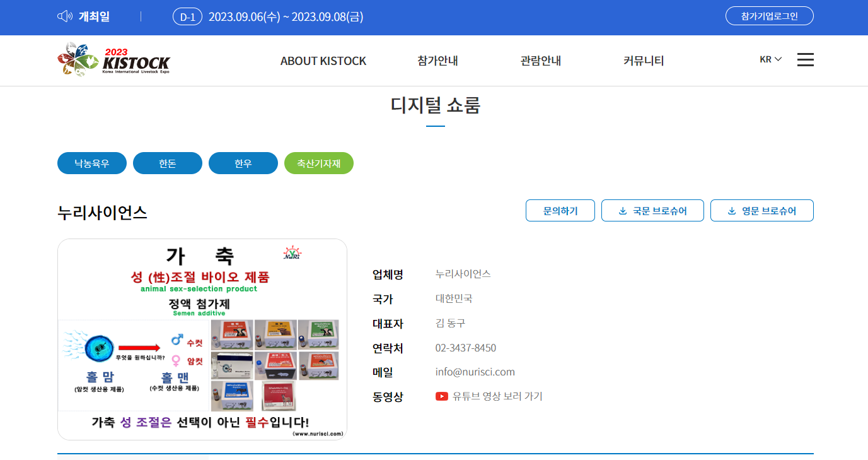Click the representative name 김 동구
The image size is (868, 460).
(450, 323)
